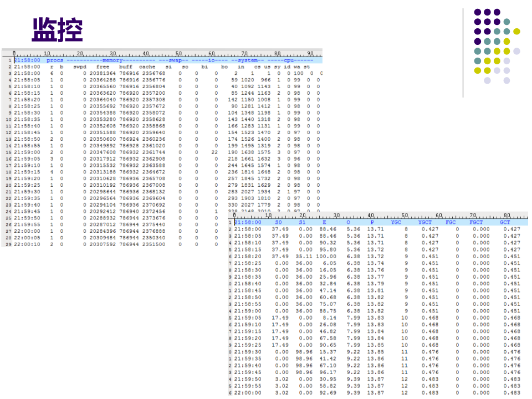532x399 pixels.
Task: Click the bo value 22 at 21:59:00
Action: tap(214, 152)
